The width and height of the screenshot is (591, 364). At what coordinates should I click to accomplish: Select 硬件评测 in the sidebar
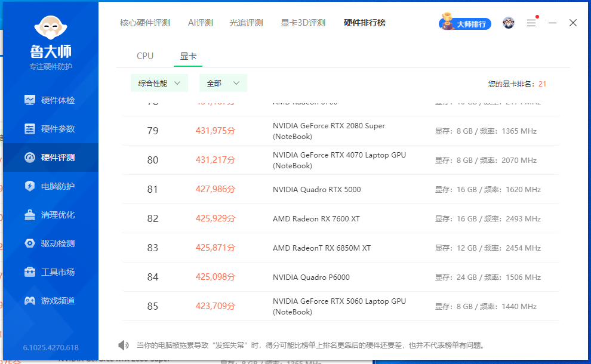click(x=51, y=158)
